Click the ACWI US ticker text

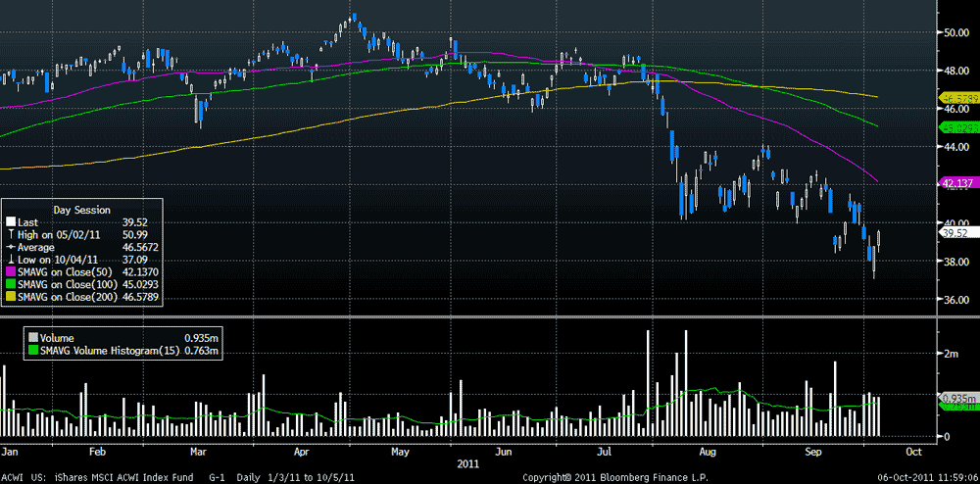pos(22,477)
